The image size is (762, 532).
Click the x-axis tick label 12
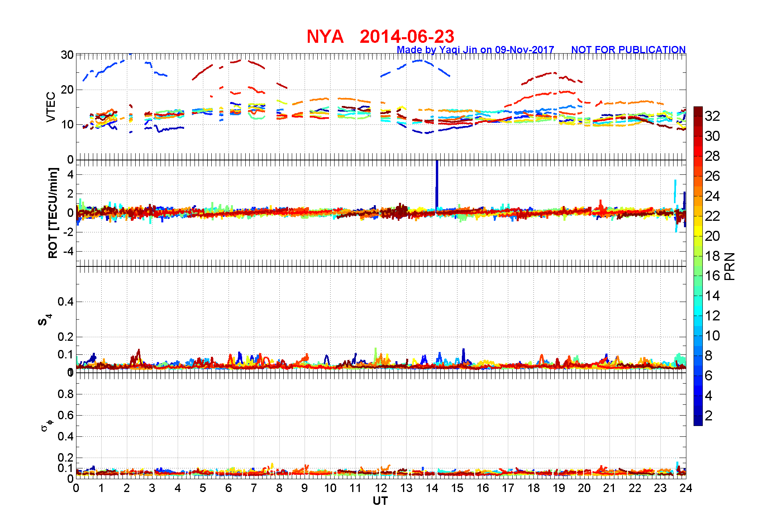tap(381, 488)
